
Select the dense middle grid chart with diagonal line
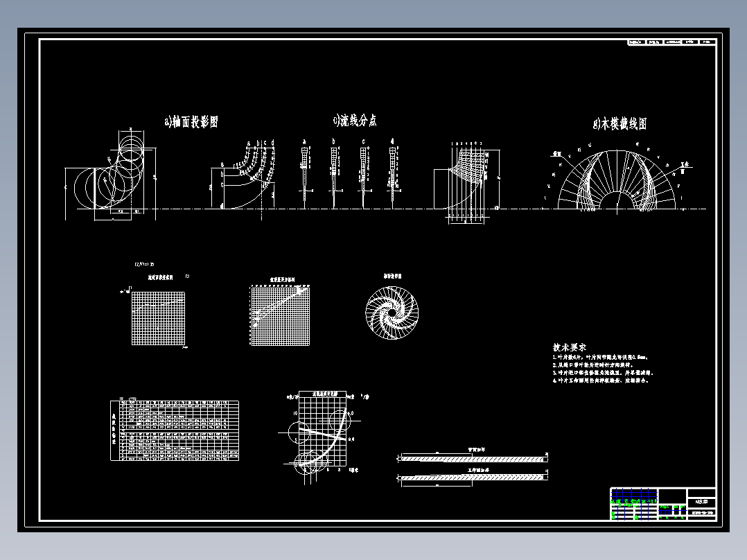pyautogui.click(x=280, y=315)
